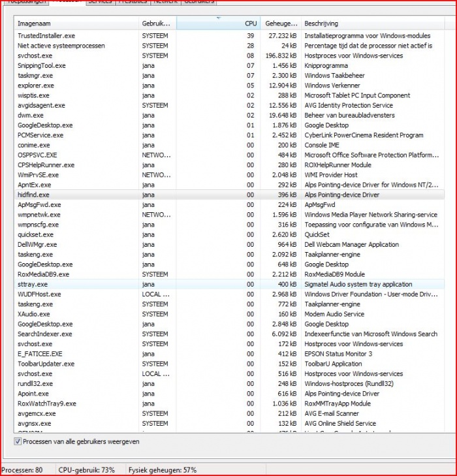The width and height of the screenshot is (457, 476).
Task: Select taskeng.exe using 772 kB memory
Action: tap(229, 304)
